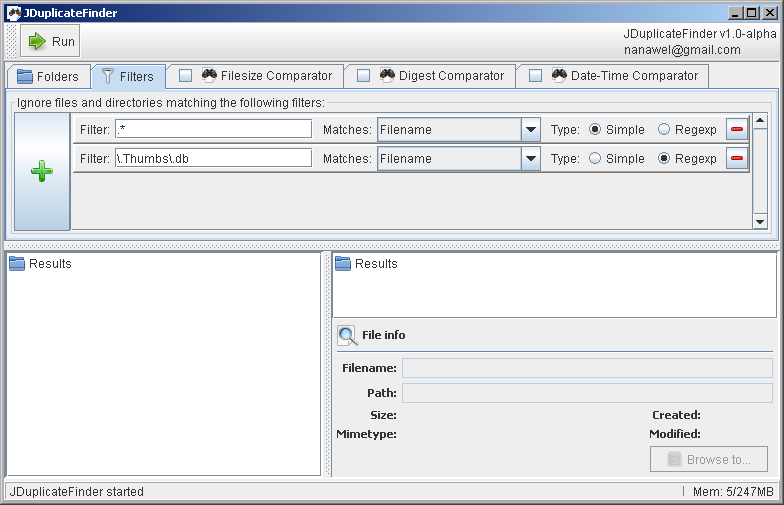Viewport: 784px width, 505px height.
Task: Select Regexp type for the .* filter
Action: click(664, 130)
